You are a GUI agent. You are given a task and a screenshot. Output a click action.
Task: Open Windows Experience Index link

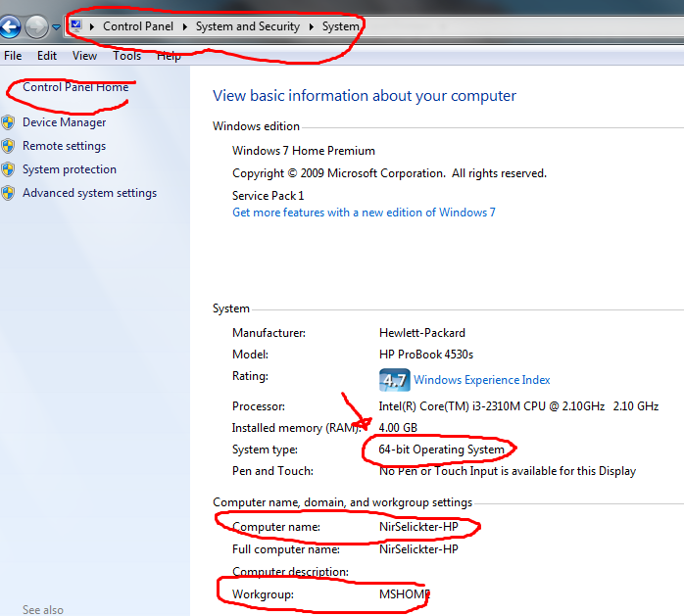tap(481, 380)
